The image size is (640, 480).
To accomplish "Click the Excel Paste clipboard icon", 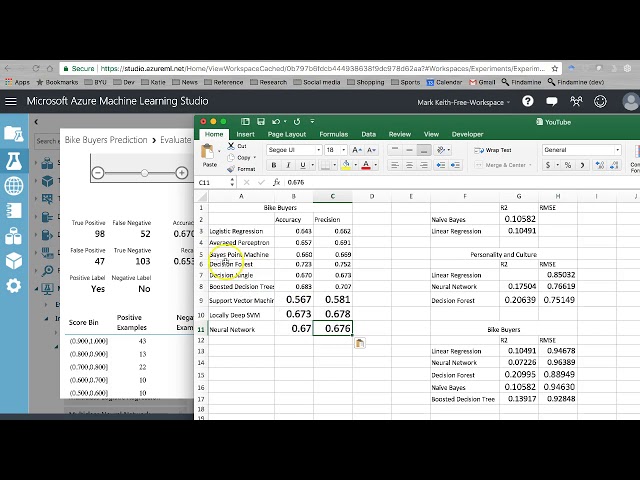I will 208,152.
